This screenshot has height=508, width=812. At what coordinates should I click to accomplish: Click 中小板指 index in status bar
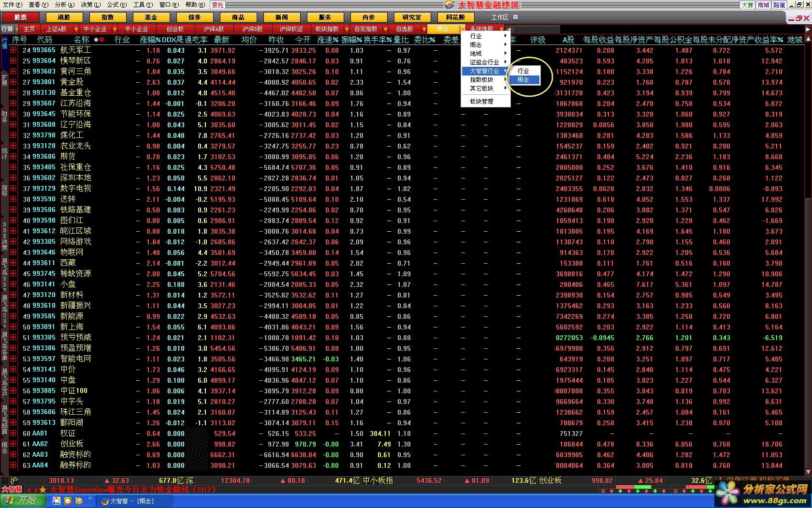tap(378, 480)
